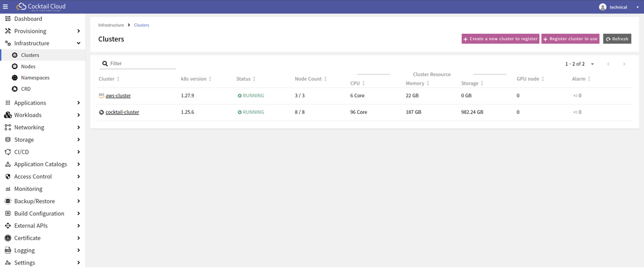The image size is (644, 271).
Task: Click the Filter search input field
Action: coord(142,63)
